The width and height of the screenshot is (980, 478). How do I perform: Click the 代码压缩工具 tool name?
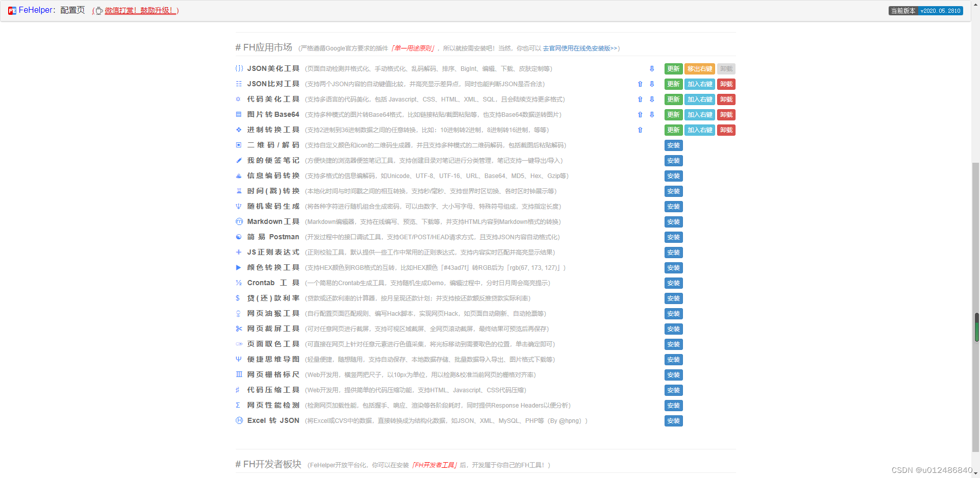(273, 390)
